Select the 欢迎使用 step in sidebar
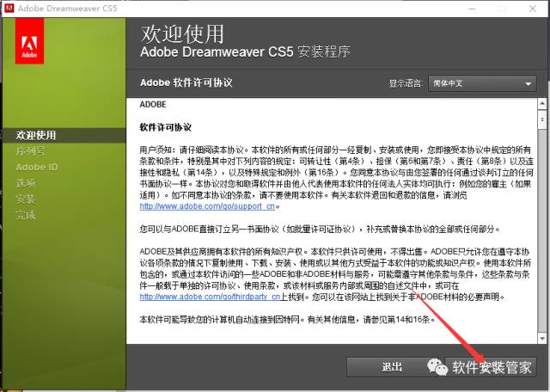The height and width of the screenshot is (392, 550). click(35, 135)
